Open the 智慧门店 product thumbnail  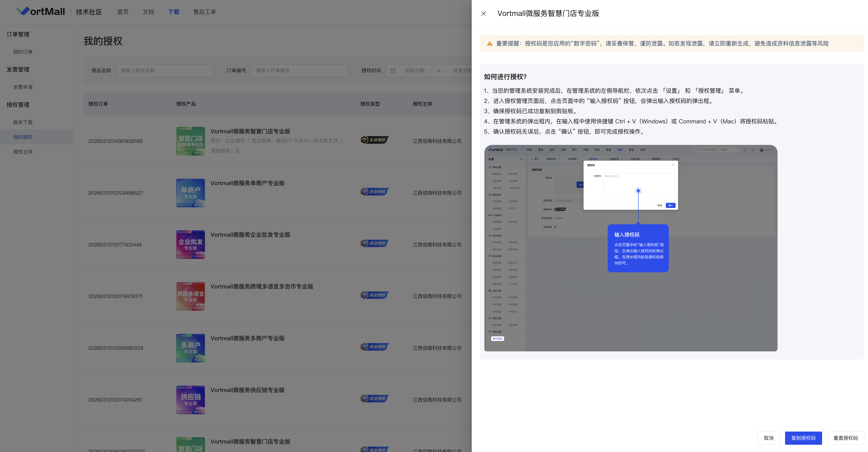pyautogui.click(x=190, y=141)
